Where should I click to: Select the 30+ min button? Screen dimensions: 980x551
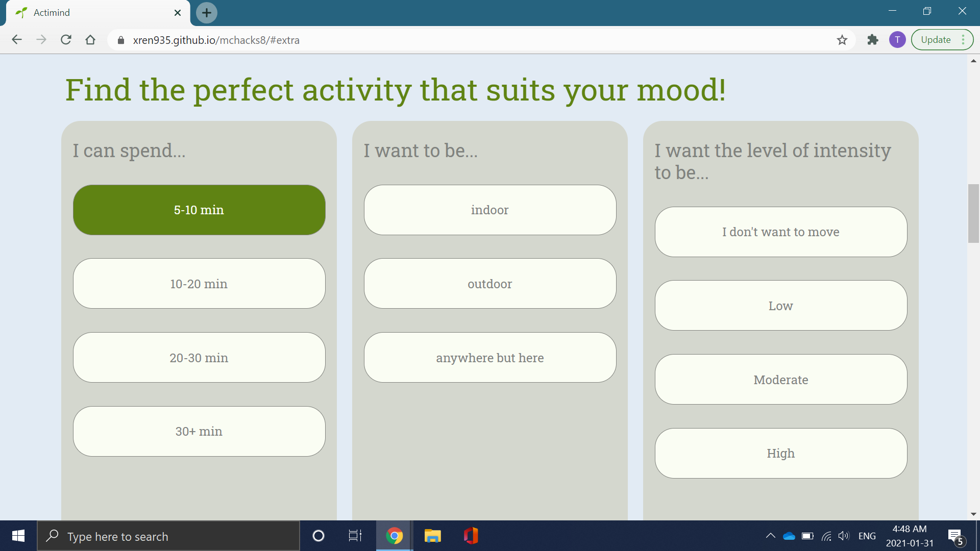[199, 432]
